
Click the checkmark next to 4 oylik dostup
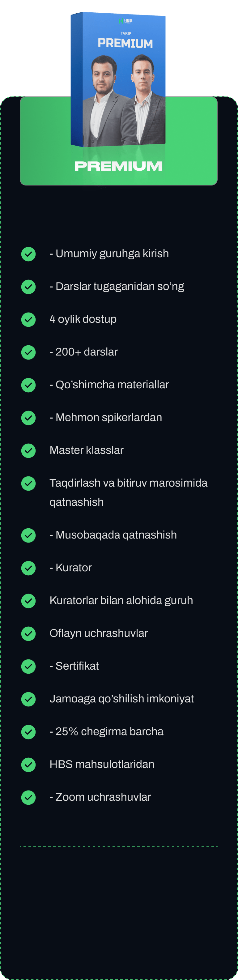pos(28,319)
